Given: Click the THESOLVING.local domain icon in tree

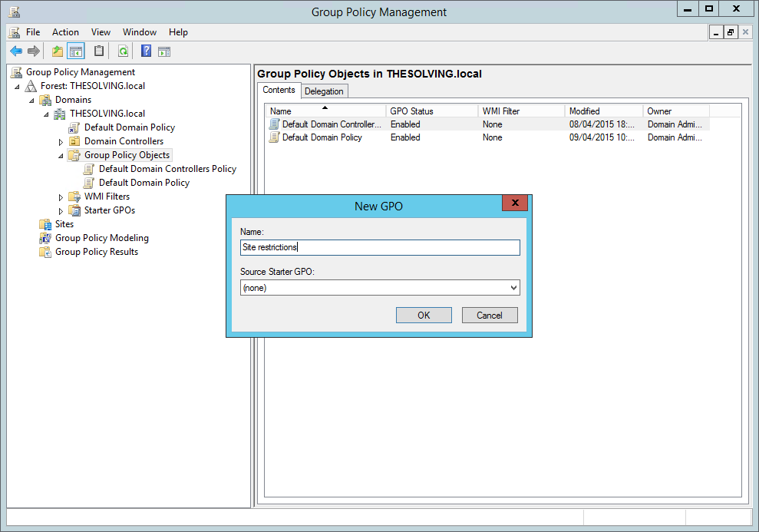Looking at the screenshot, I should (x=60, y=114).
